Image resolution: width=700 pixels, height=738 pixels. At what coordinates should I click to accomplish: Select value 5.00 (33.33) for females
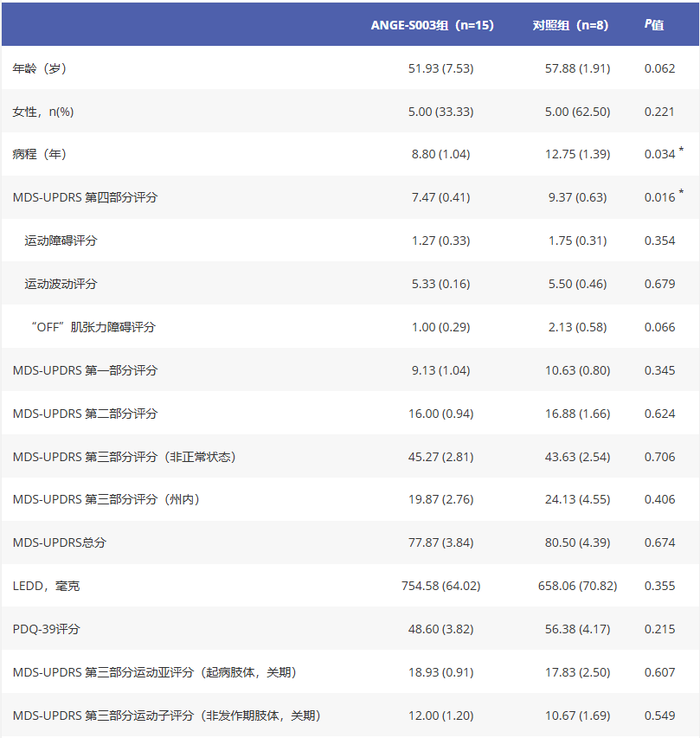pos(441,112)
